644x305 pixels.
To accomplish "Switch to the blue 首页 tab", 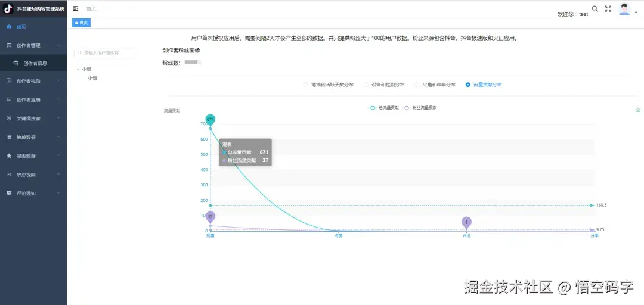I will pos(81,23).
